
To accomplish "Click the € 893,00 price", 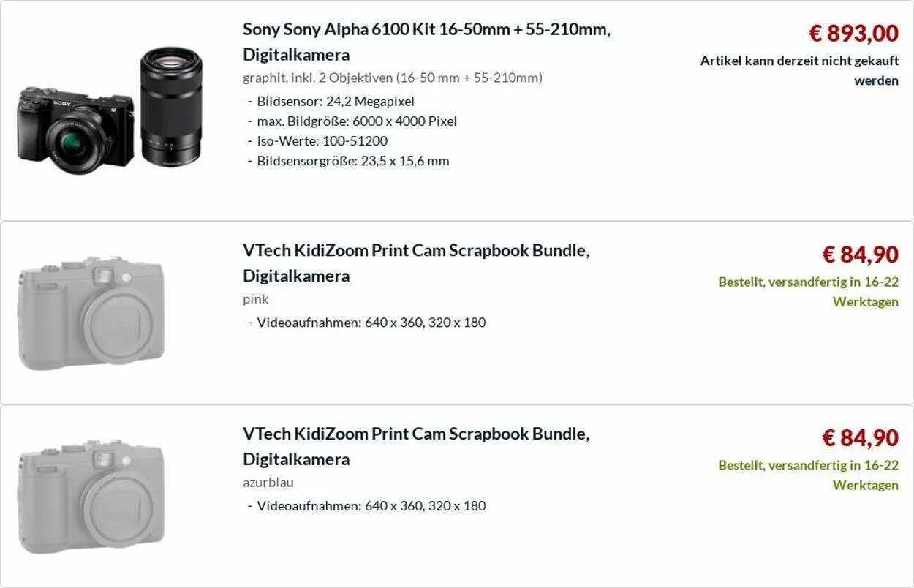I will (x=853, y=33).
